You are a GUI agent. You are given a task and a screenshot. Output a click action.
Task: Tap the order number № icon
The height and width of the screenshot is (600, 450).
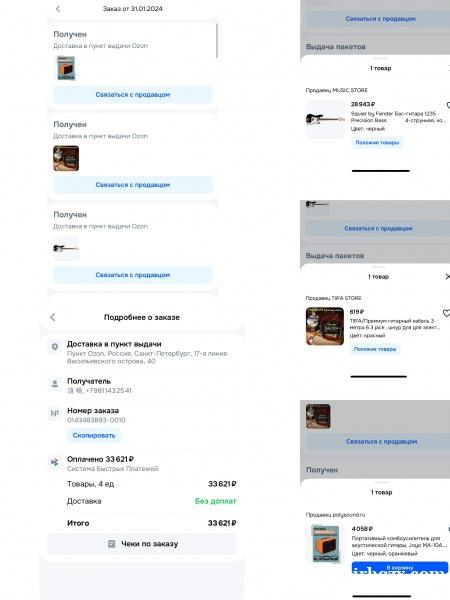(55, 413)
